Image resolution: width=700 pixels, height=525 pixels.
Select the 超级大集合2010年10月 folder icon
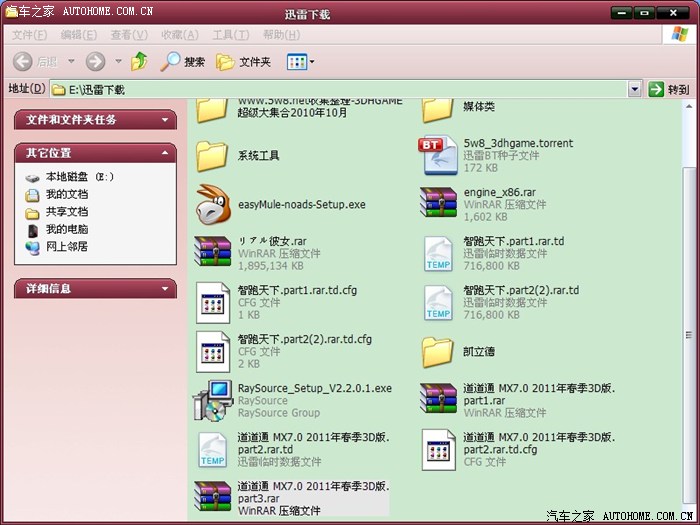(x=212, y=110)
